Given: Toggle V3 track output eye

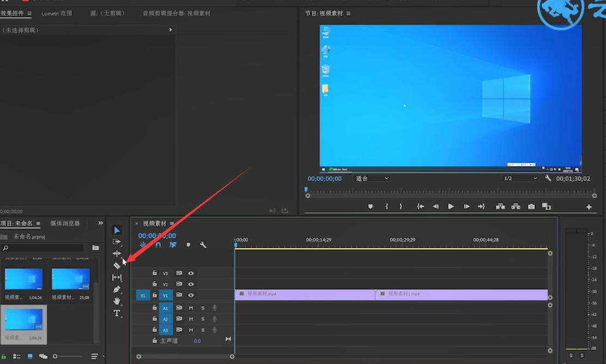Looking at the screenshot, I should 191,273.
